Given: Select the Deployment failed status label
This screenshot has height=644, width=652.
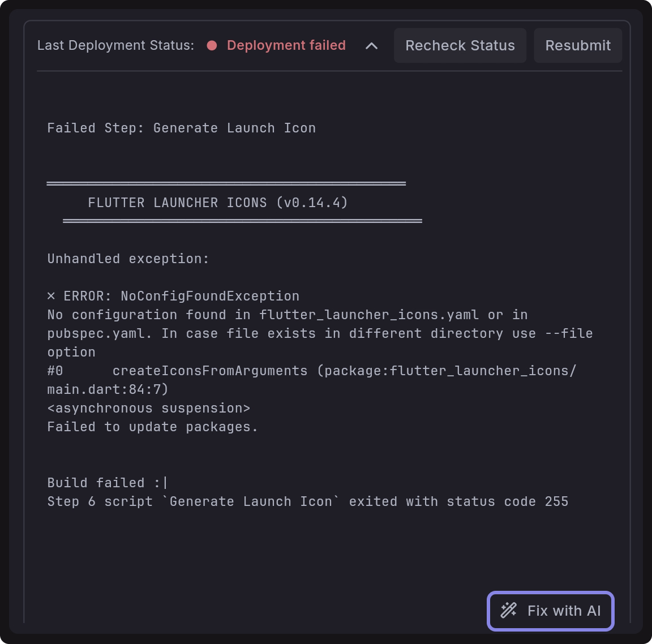Looking at the screenshot, I should [x=286, y=45].
